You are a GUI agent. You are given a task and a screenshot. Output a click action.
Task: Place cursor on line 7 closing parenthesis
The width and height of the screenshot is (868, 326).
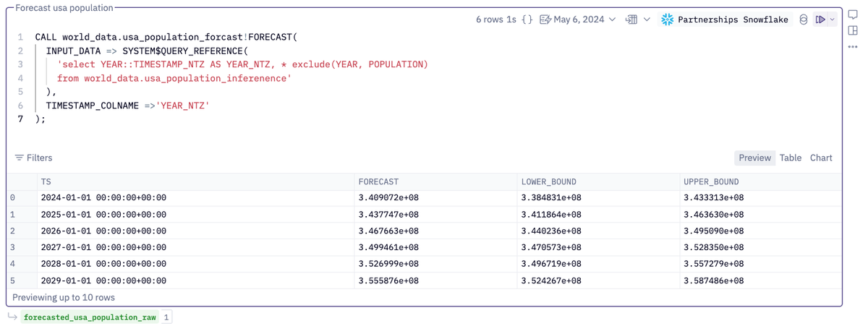tap(40, 119)
